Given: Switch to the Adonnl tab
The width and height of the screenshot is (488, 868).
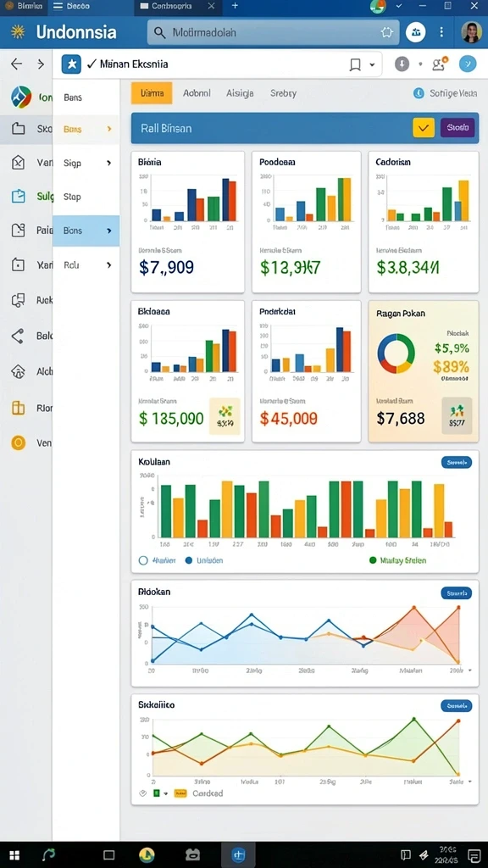Looking at the screenshot, I should coord(197,93).
